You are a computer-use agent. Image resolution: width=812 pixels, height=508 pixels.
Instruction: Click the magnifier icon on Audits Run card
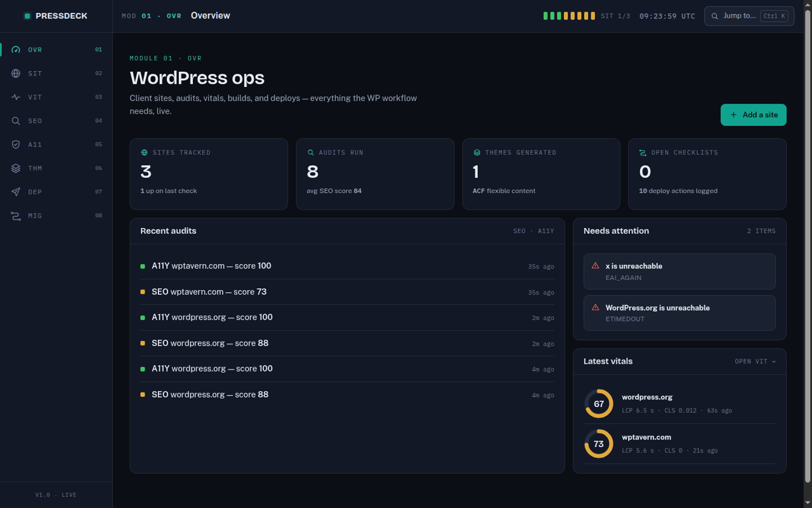pyautogui.click(x=310, y=152)
